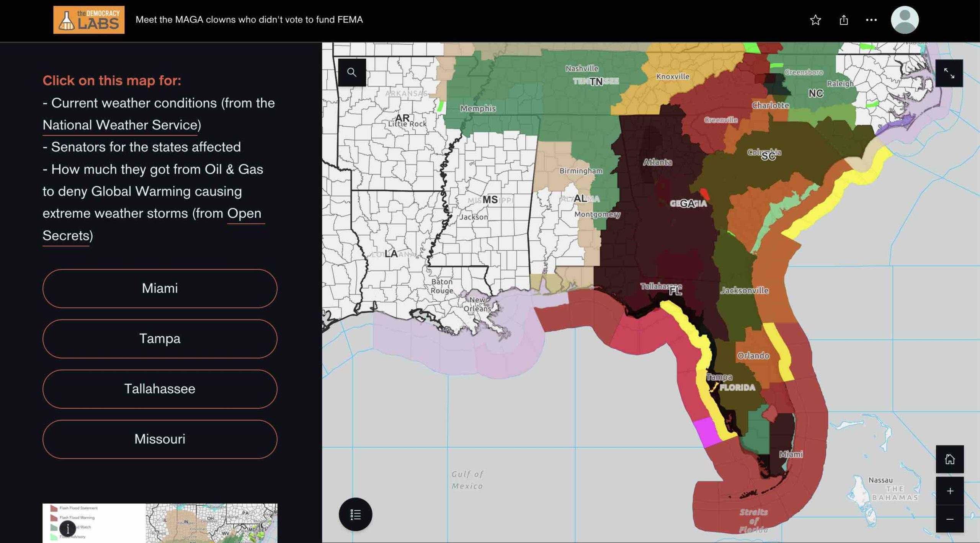Click the Democracy Labs logo
980x543 pixels.
89,20
